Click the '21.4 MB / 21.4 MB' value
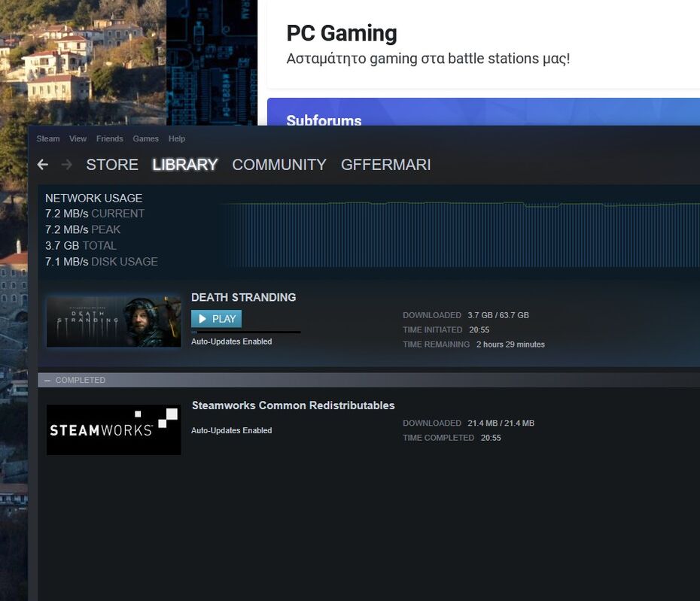Screen dimensions: 700x601 pyautogui.click(x=501, y=423)
